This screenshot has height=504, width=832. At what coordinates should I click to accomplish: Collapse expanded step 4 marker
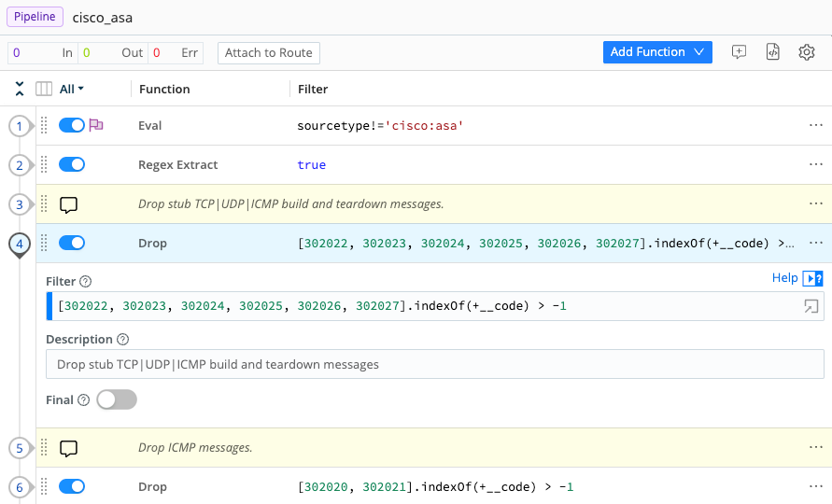click(20, 245)
